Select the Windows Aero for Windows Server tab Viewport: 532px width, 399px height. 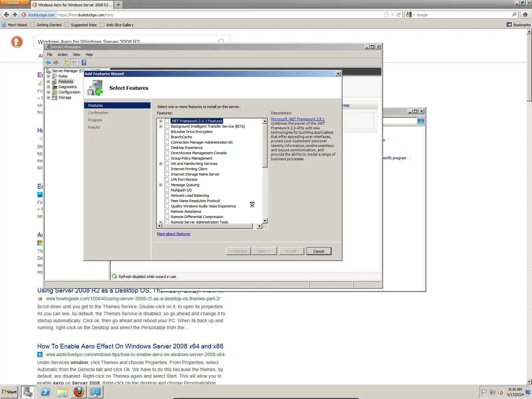pos(73,5)
